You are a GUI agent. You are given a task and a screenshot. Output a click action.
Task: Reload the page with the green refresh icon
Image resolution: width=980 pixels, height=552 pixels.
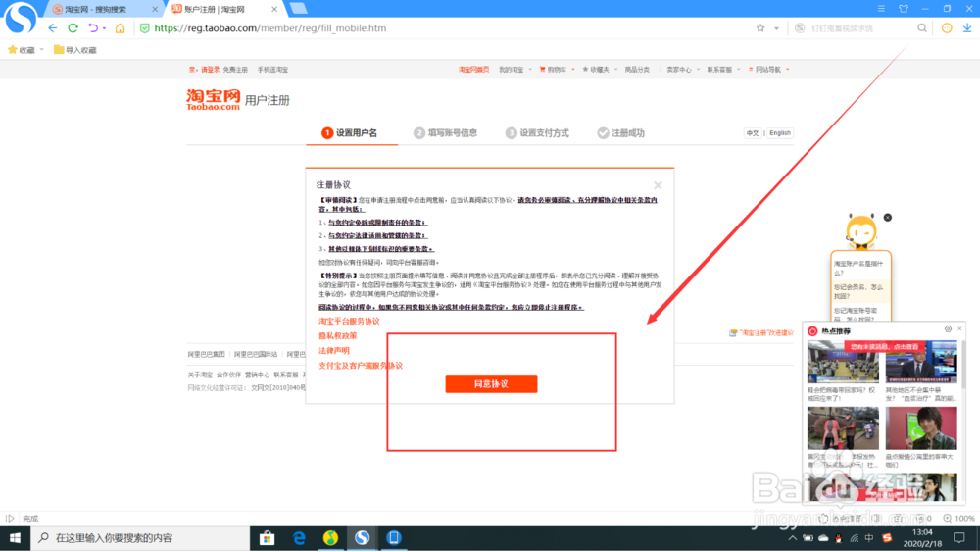[73, 28]
